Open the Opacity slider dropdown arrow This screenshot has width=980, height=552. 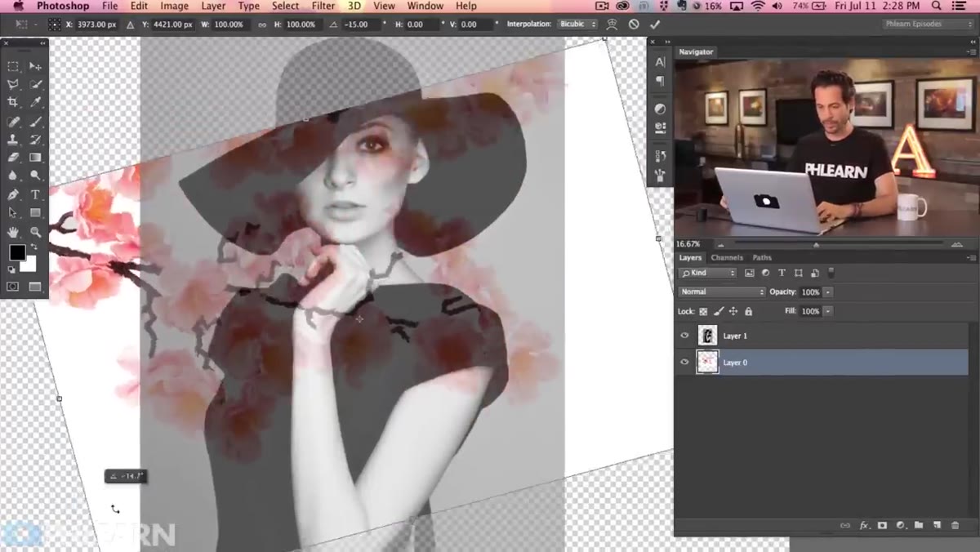(828, 292)
